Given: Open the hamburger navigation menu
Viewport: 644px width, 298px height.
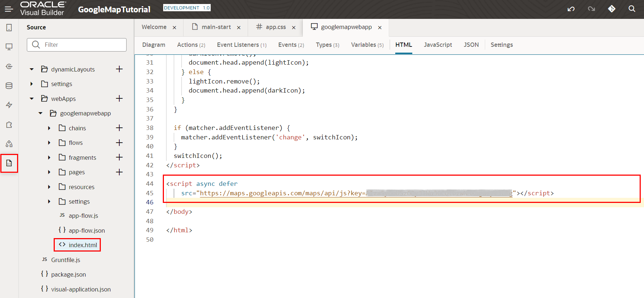Looking at the screenshot, I should [9, 9].
